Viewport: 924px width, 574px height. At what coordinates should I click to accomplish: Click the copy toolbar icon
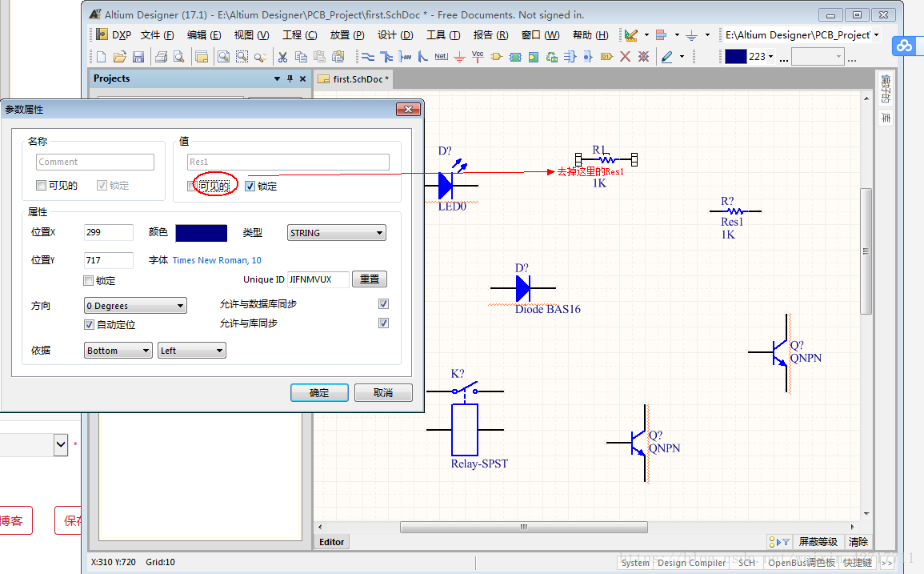coord(301,57)
